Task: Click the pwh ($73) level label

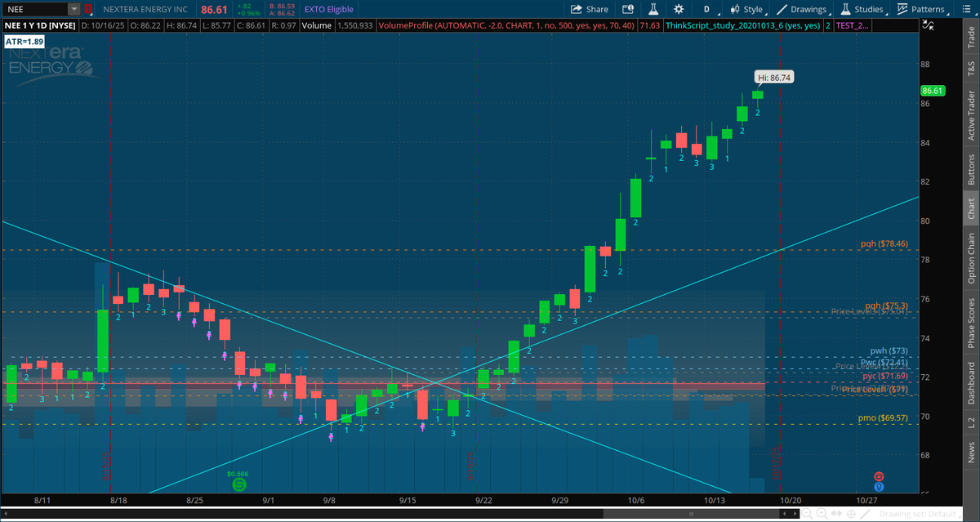Action: 889,350
